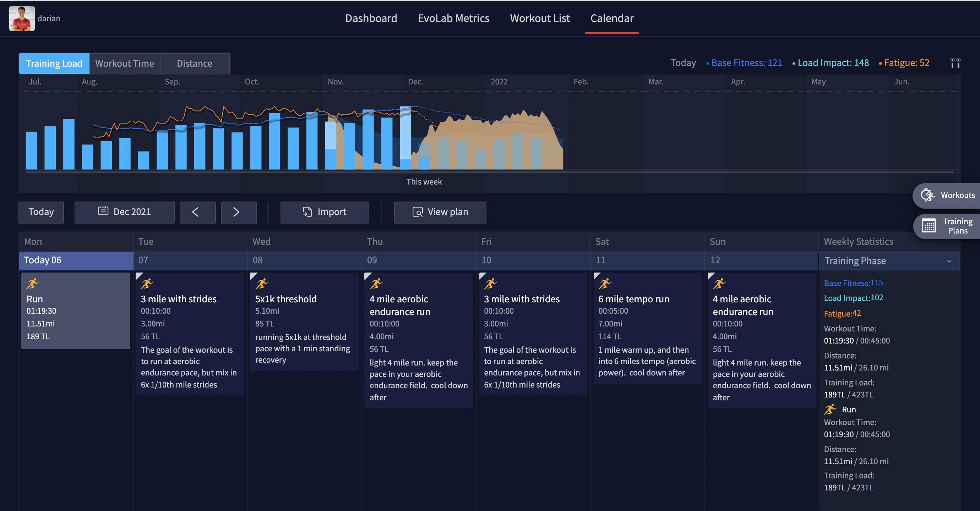Viewport: 980px width, 511px height.
Task: Open the Dec 2021 date picker
Action: pos(124,212)
